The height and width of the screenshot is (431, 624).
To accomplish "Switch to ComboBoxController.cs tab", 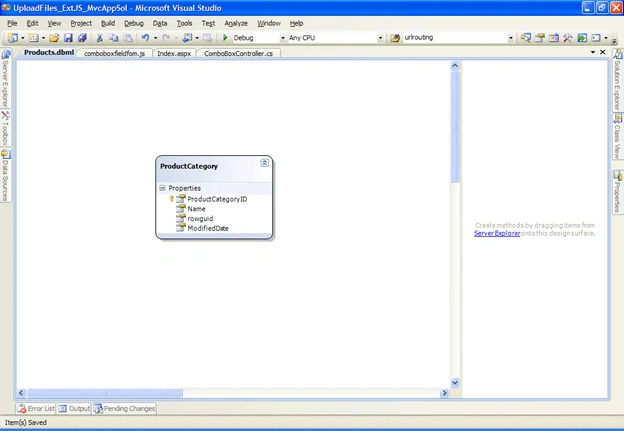I will (x=238, y=53).
